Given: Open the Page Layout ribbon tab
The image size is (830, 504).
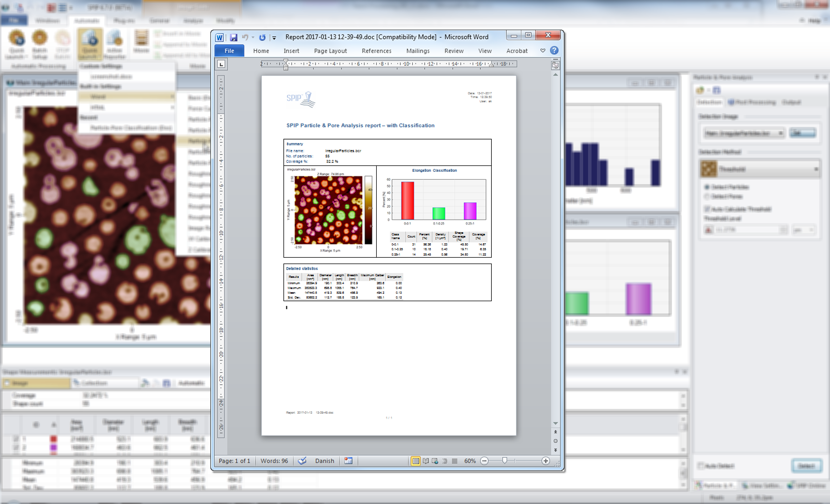Looking at the screenshot, I should coord(330,51).
